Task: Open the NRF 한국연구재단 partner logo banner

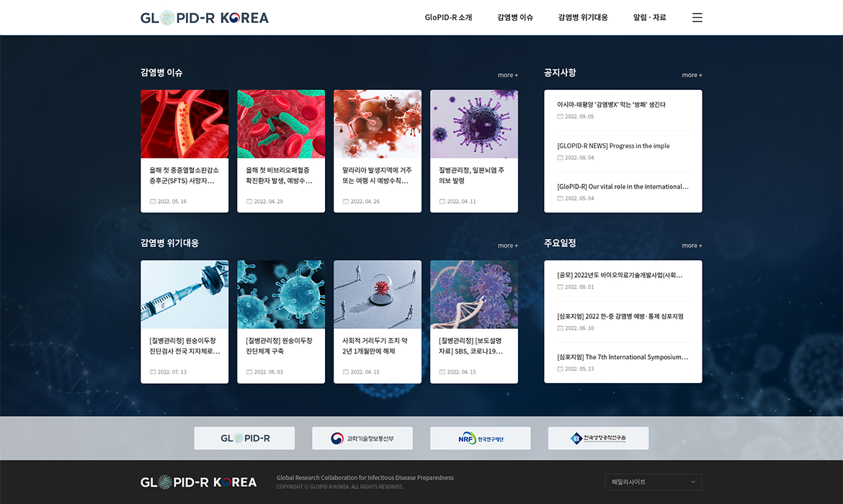Action: (x=480, y=438)
